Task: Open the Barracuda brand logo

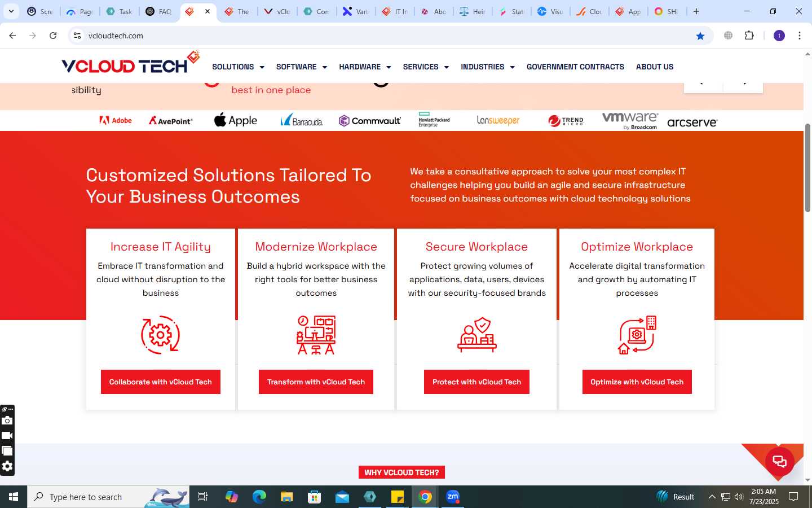Action: (x=302, y=120)
